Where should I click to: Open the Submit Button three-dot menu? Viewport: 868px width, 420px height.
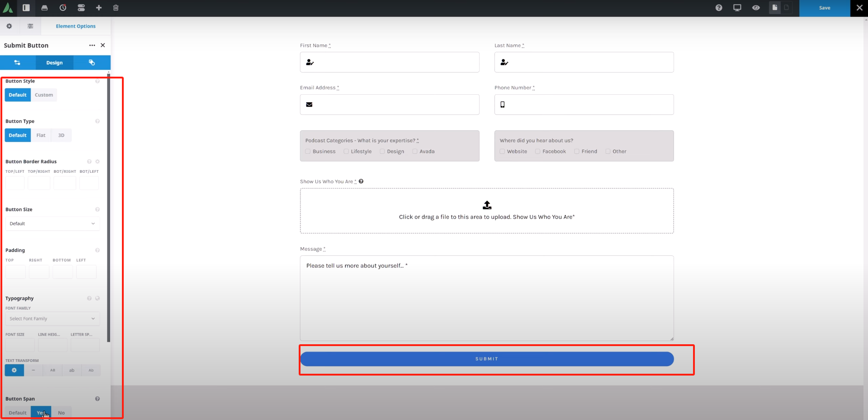point(92,45)
